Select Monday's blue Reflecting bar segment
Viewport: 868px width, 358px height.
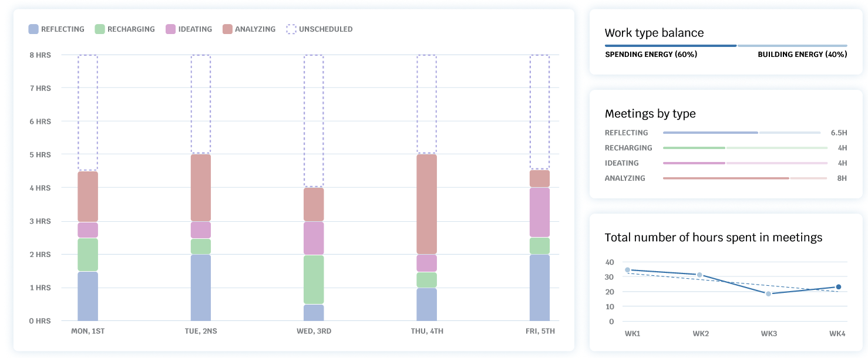click(88, 296)
